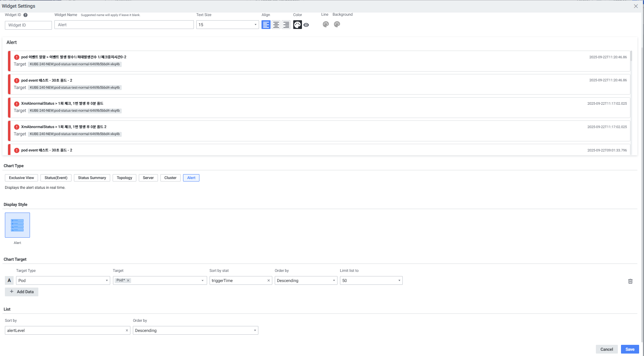The width and height of the screenshot is (644, 356).
Task: Select left text alignment icon
Action: click(266, 25)
